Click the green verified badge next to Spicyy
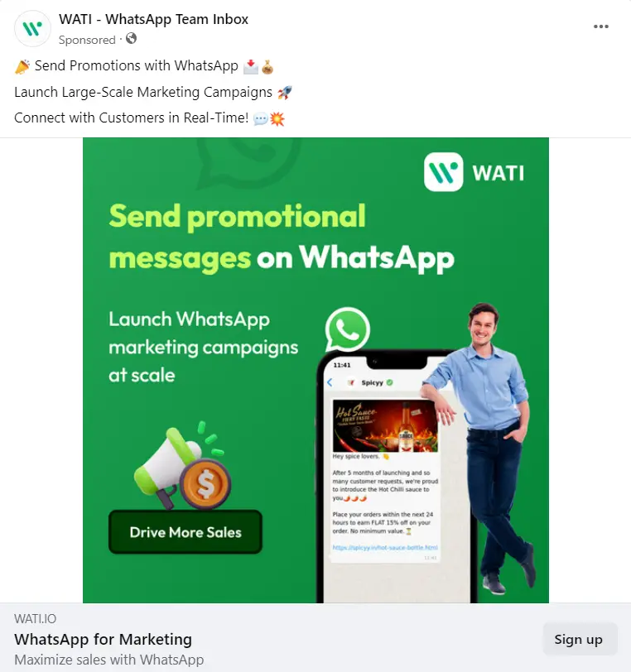The height and width of the screenshot is (672, 631). coord(389,382)
